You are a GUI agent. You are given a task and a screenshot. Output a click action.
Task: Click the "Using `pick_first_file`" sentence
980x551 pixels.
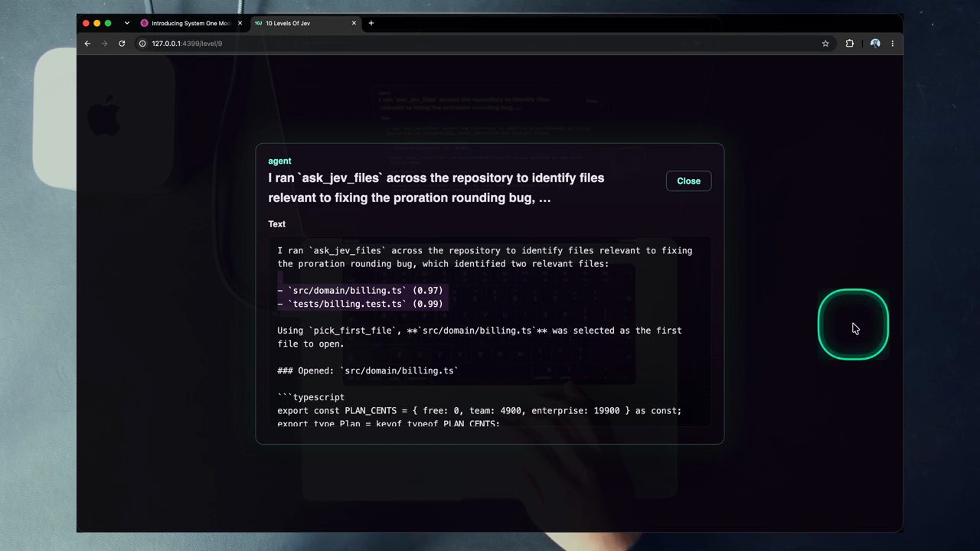point(479,337)
